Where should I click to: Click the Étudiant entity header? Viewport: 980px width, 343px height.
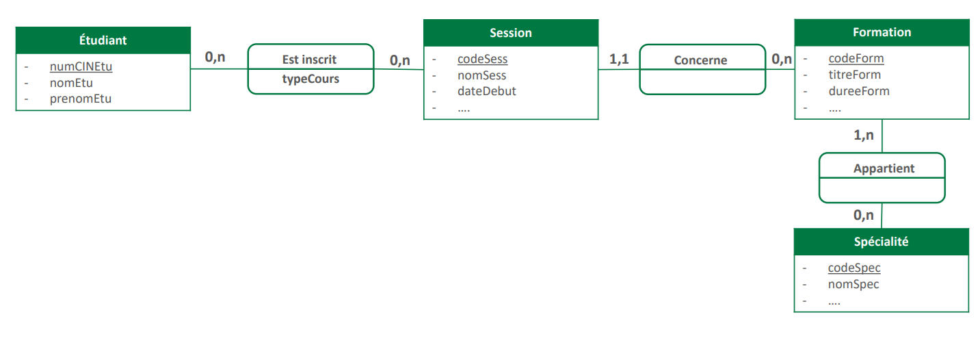(103, 40)
